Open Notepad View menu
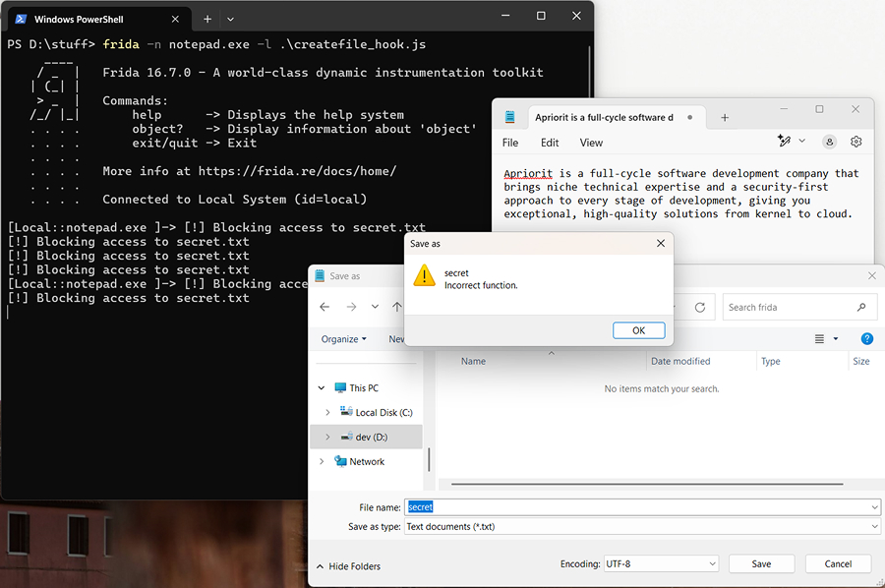The image size is (885, 588). coord(591,143)
